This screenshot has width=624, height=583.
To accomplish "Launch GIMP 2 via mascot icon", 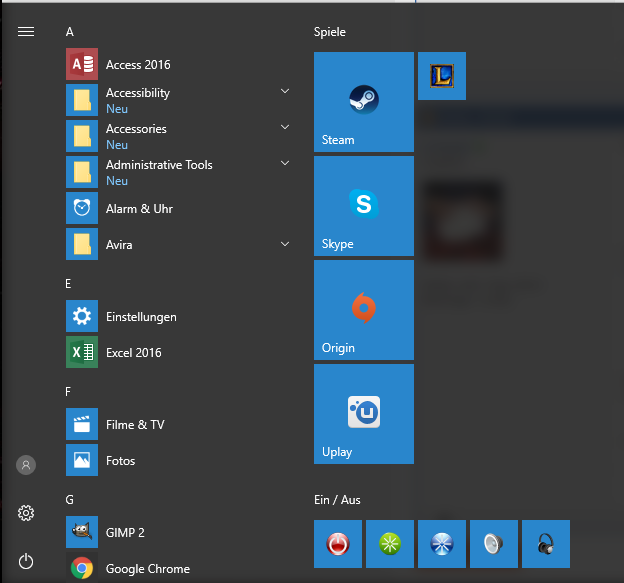I will point(82,532).
